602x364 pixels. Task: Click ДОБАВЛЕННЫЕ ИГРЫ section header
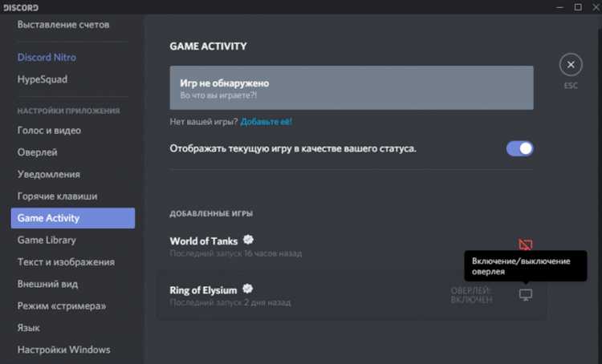211,213
